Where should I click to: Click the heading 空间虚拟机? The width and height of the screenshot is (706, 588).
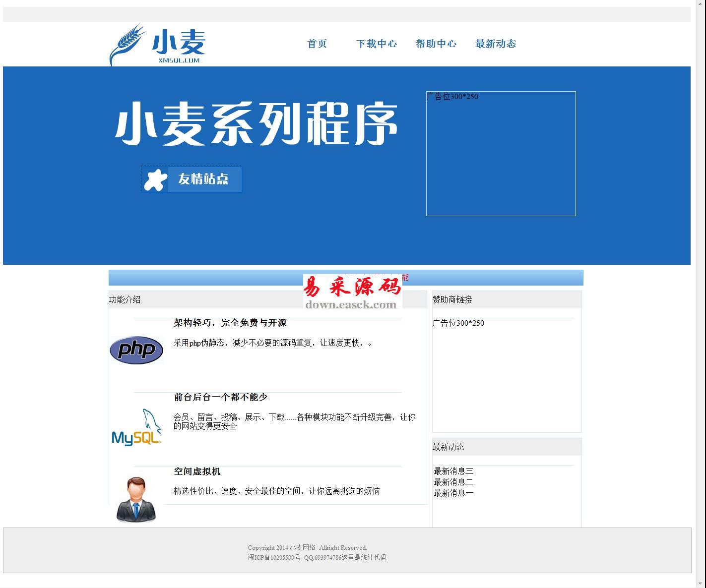point(197,471)
